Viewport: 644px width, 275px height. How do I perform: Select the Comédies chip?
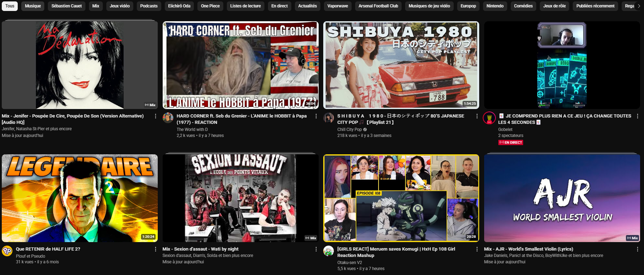click(523, 6)
